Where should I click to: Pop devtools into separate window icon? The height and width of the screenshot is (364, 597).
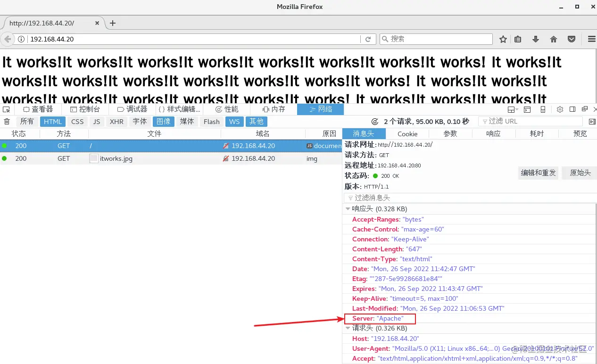[585, 109]
